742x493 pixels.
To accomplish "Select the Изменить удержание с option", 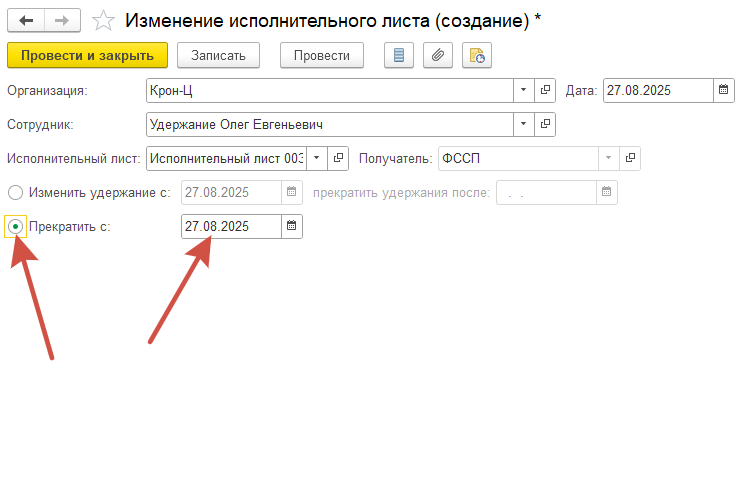I will pos(16,192).
